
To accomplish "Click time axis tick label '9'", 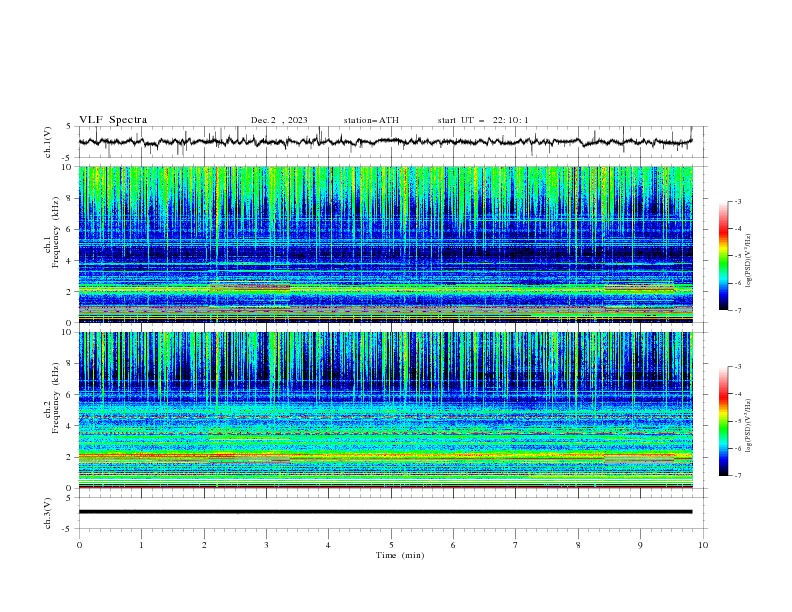I will (x=640, y=545).
